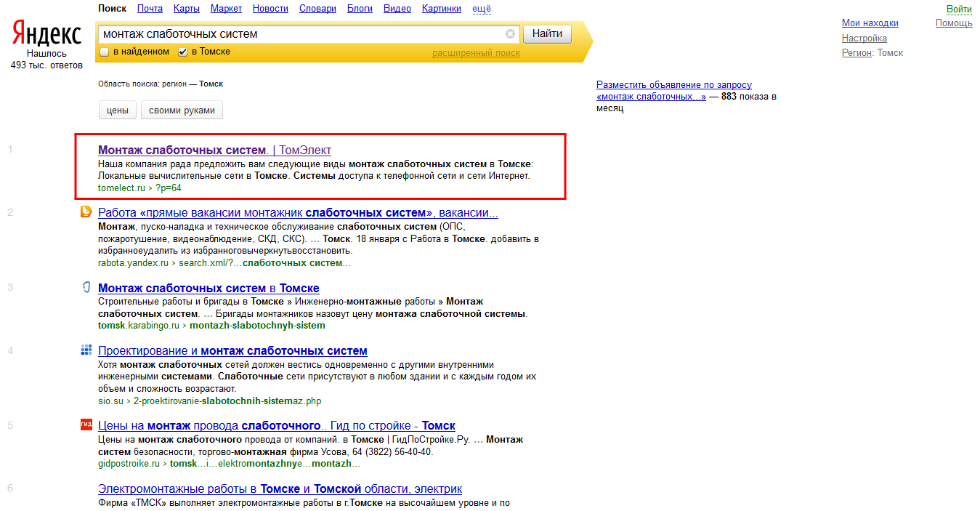Screen dimensions: 980x511
Task: Uncheck the 'в Томске' checkbox
Action: 183,52
